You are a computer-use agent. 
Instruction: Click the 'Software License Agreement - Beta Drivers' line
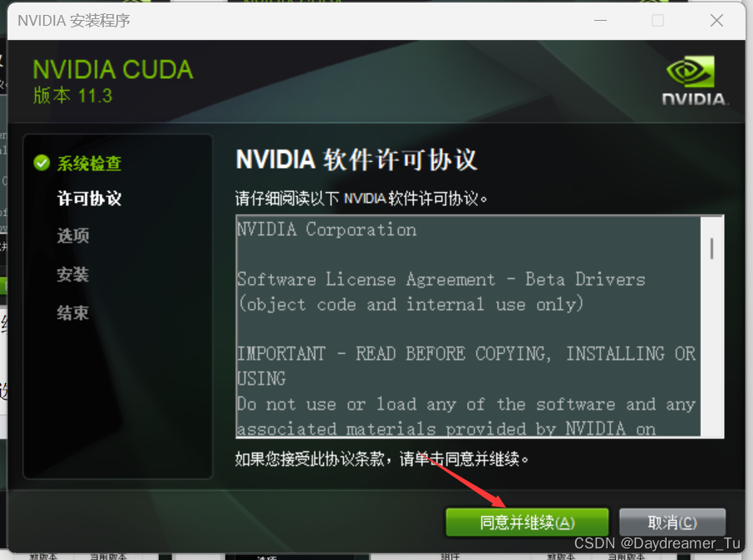click(x=441, y=279)
